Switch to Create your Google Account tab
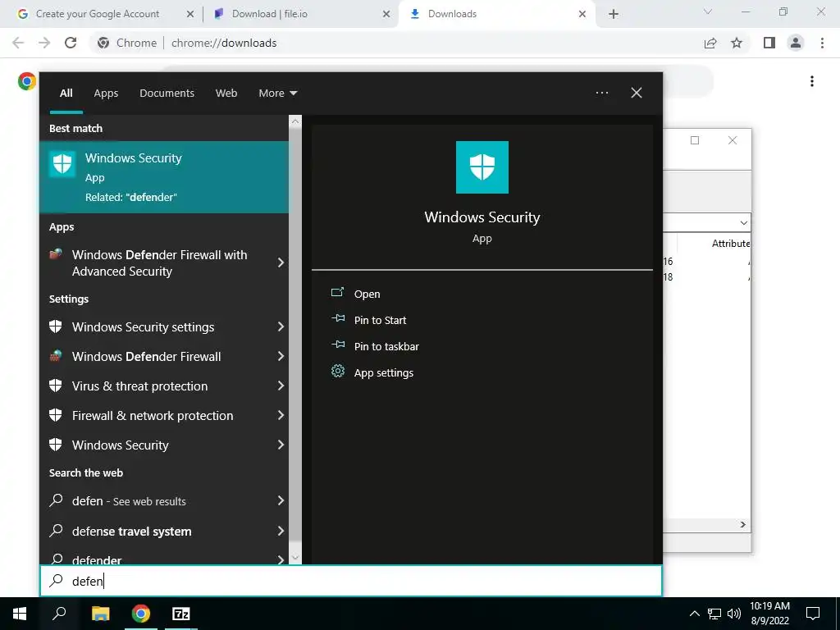The height and width of the screenshot is (630, 840). pyautogui.click(x=97, y=14)
